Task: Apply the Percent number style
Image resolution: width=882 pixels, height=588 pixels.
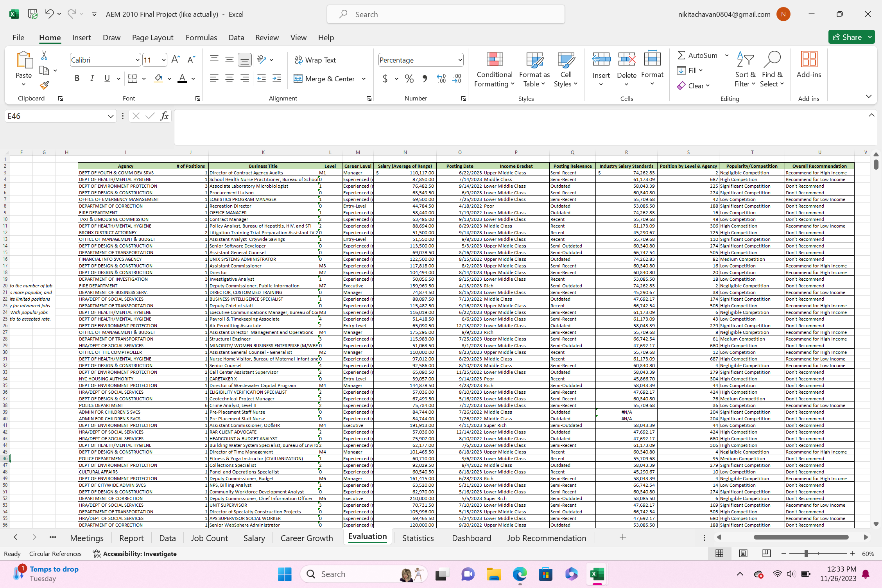Action: click(x=409, y=79)
